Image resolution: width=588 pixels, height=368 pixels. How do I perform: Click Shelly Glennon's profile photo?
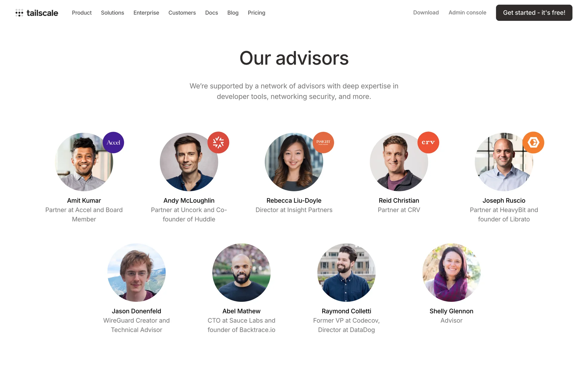pyautogui.click(x=451, y=273)
